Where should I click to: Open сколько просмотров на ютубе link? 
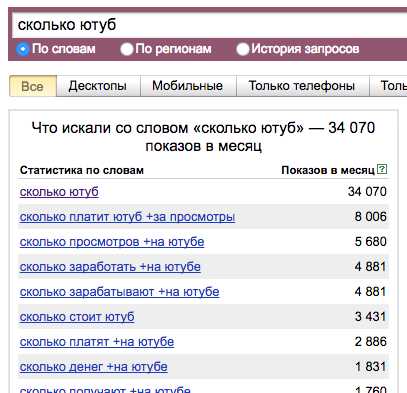(x=112, y=242)
